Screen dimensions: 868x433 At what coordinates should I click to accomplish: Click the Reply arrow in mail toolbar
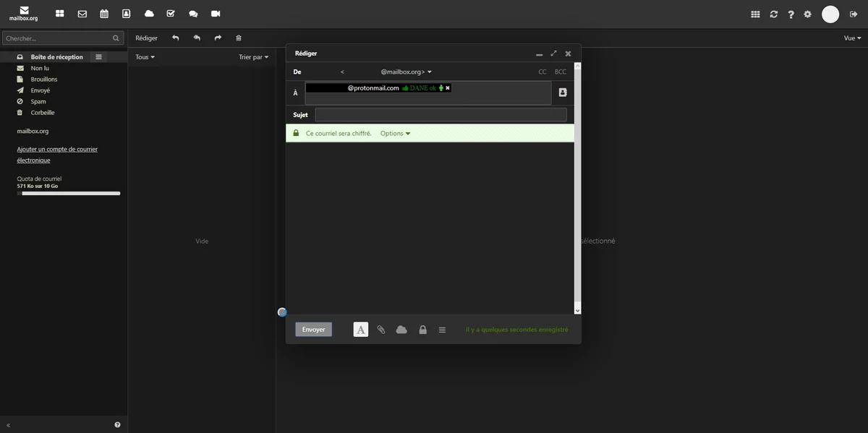pyautogui.click(x=175, y=38)
